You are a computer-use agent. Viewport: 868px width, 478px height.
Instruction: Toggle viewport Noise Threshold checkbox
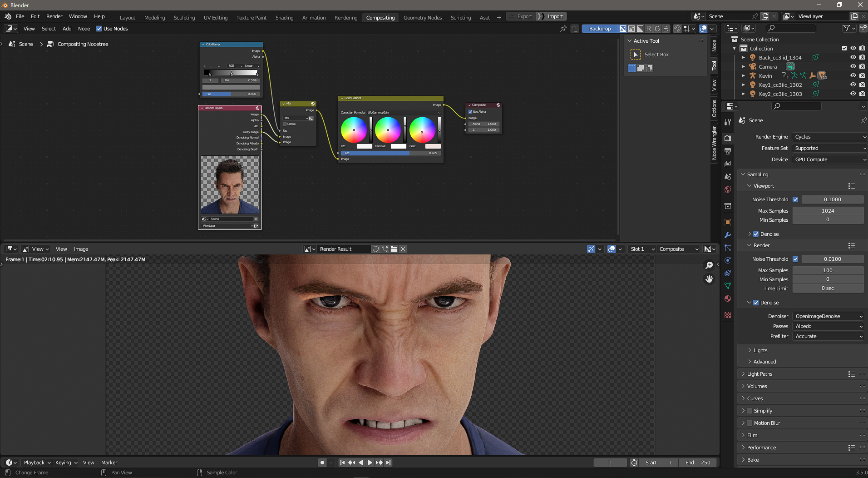point(795,199)
